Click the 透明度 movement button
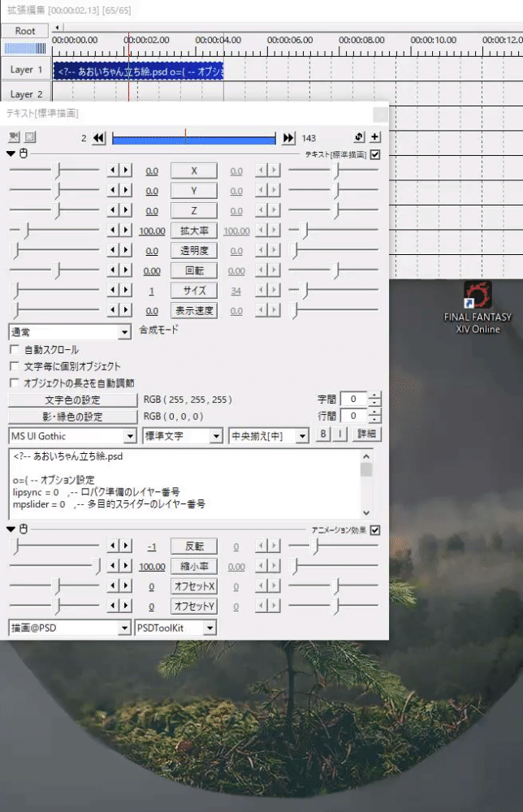Viewport: 523px width, 812px height. coord(194,251)
